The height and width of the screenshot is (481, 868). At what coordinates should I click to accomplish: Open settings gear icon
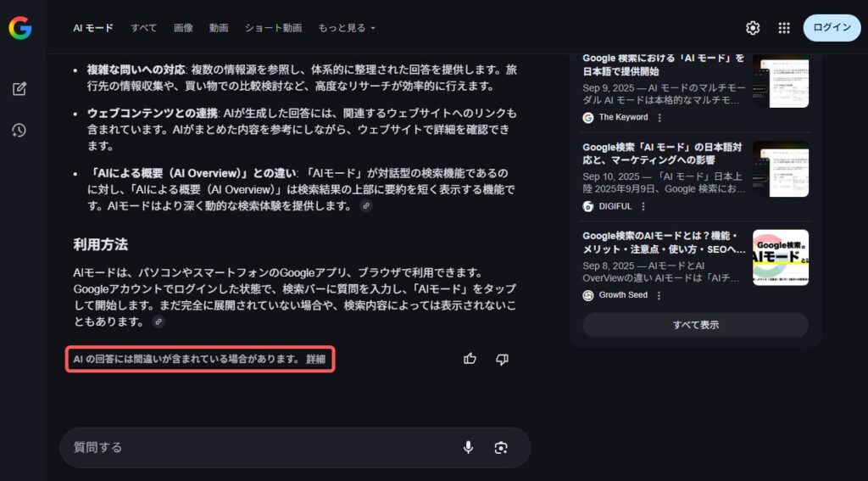pos(753,28)
